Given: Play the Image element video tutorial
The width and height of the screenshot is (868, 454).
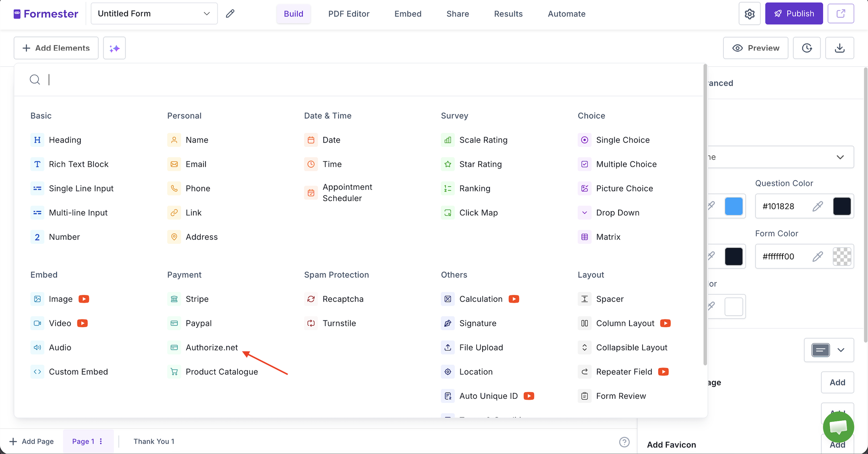Looking at the screenshot, I should [x=84, y=299].
